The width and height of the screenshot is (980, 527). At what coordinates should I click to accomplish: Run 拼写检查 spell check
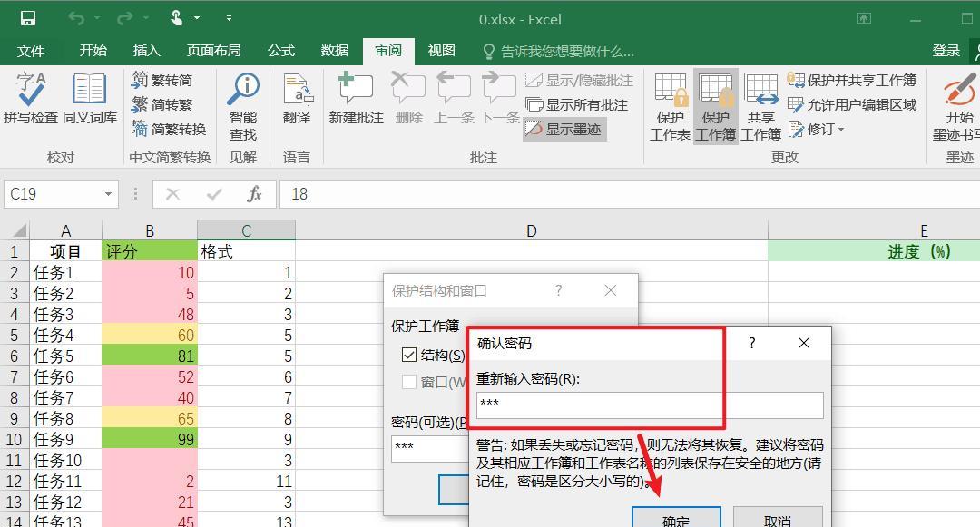click(x=30, y=98)
